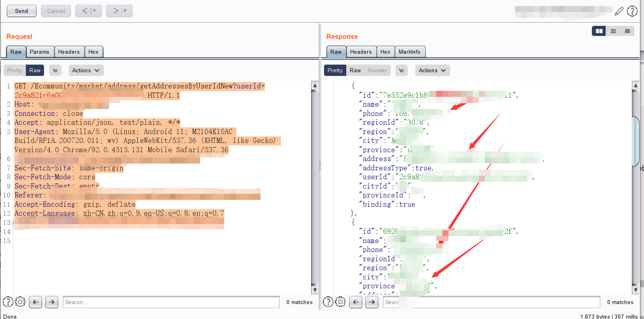Select the combined tab layout view
The height and width of the screenshot is (319, 644).
click(x=627, y=31)
